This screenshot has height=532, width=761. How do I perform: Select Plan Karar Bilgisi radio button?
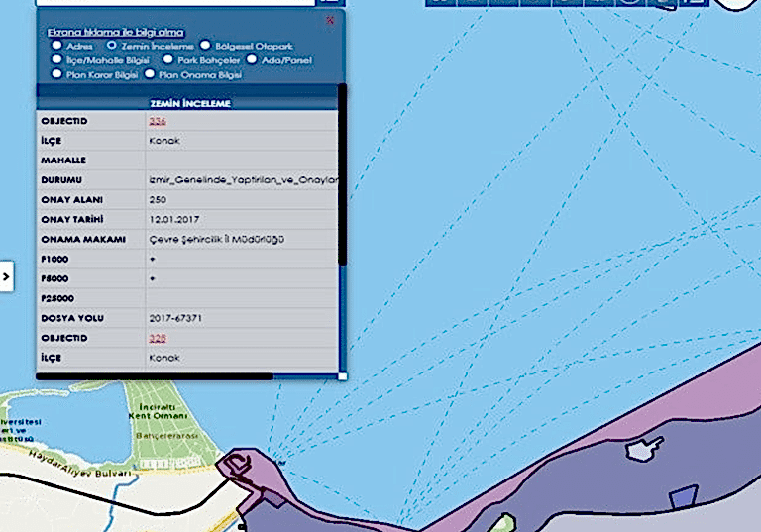[x=57, y=73]
